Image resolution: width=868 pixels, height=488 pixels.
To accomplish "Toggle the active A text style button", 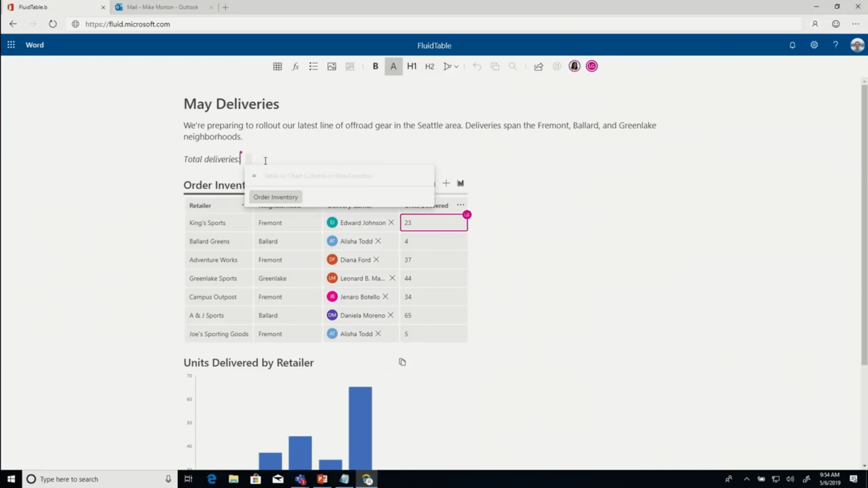I will tap(393, 66).
